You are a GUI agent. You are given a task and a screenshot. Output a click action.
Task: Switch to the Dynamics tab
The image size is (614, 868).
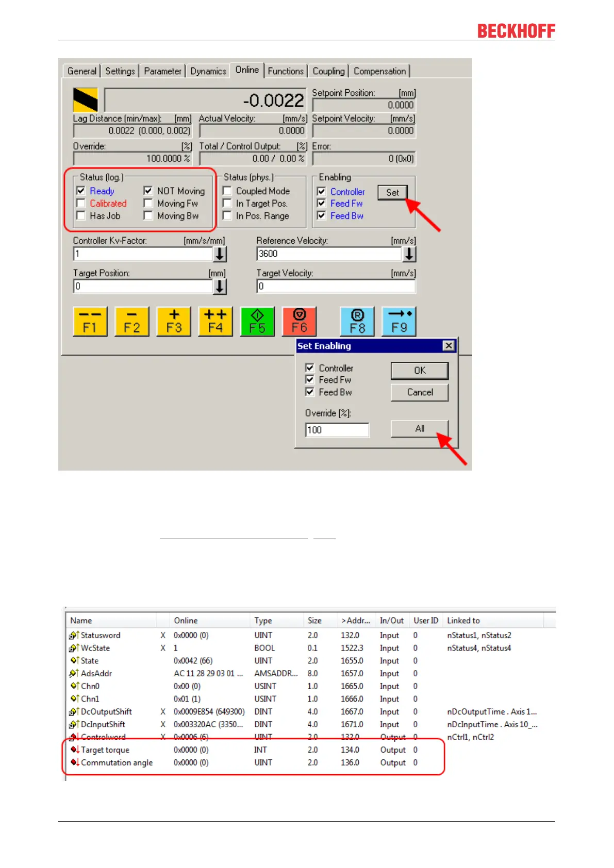click(x=208, y=71)
